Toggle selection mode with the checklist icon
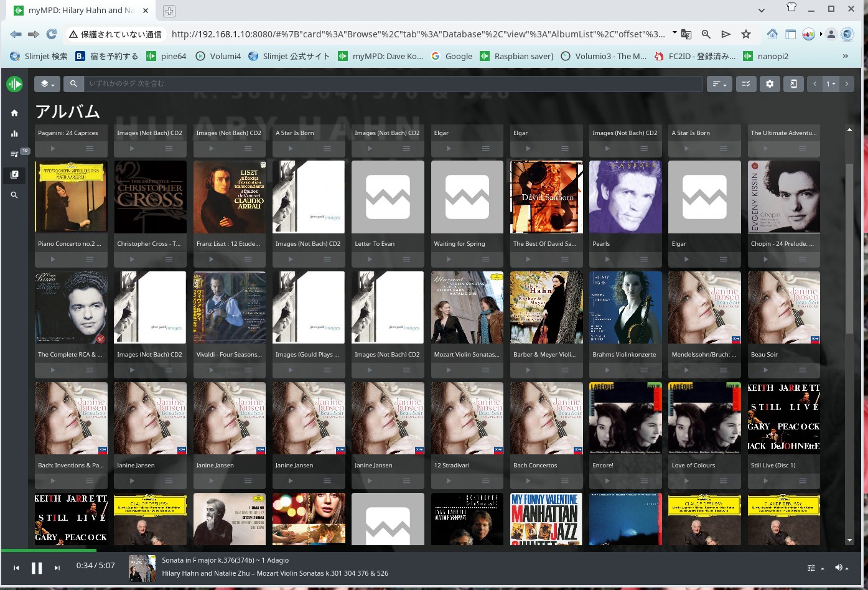This screenshot has width=868, height=590. point(746,83)
